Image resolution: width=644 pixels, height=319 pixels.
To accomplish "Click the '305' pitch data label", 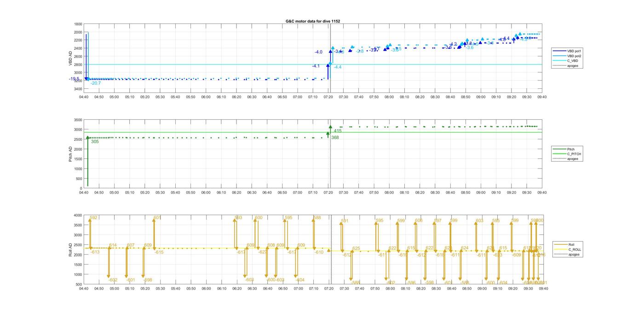I will point(95,142).
